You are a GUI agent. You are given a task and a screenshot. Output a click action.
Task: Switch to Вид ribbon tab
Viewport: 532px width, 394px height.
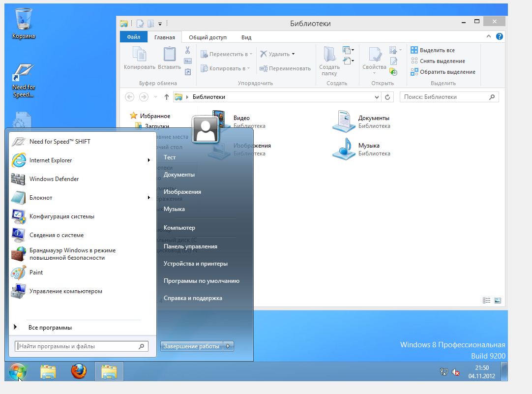coord(246,37)
